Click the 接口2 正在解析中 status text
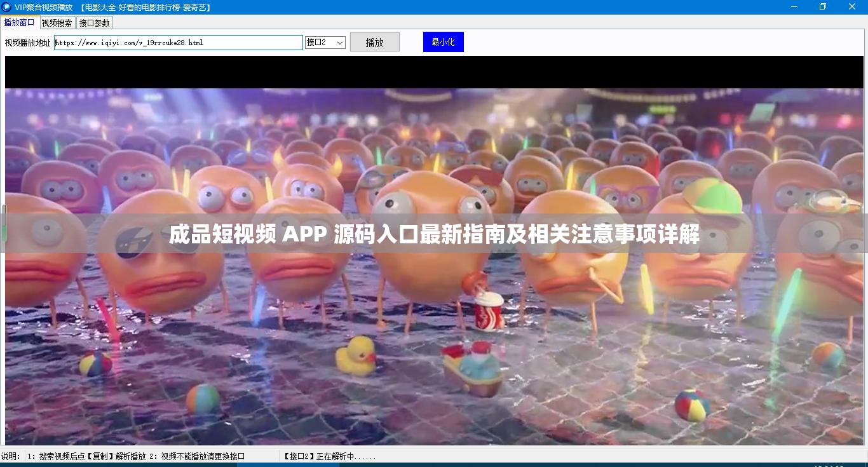868x467 pixels. point(330,456)
